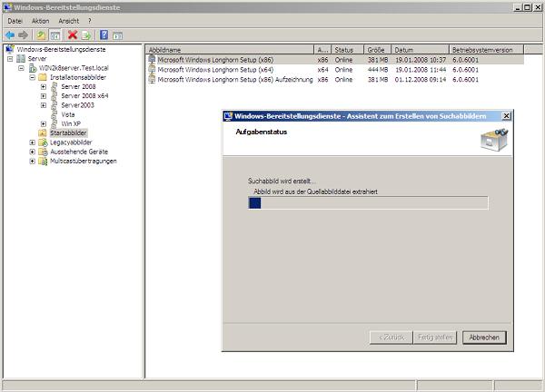The height and width of the screenshot is (392, 545).
Task: Click the 444 MB size cell
Action: click(x=378, y=70)
